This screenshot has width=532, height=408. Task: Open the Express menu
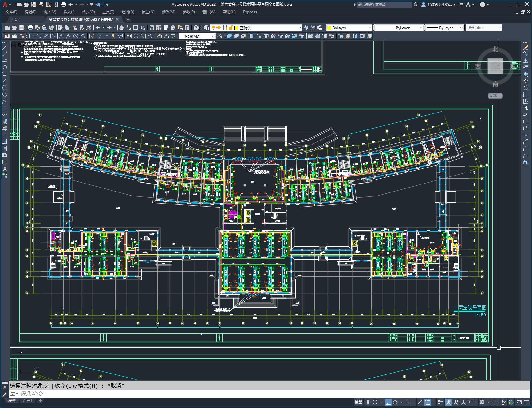click(x=250, y=12)
